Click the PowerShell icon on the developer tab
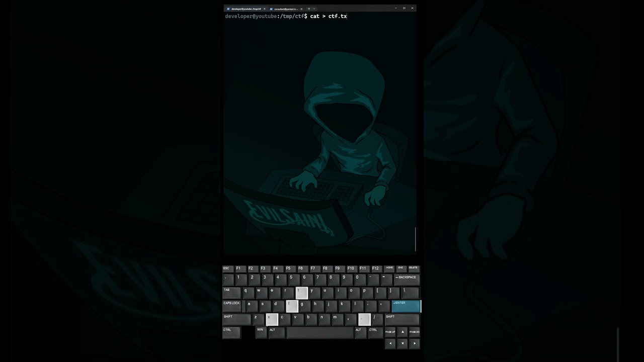644x362 pixels. coord(228,9)
